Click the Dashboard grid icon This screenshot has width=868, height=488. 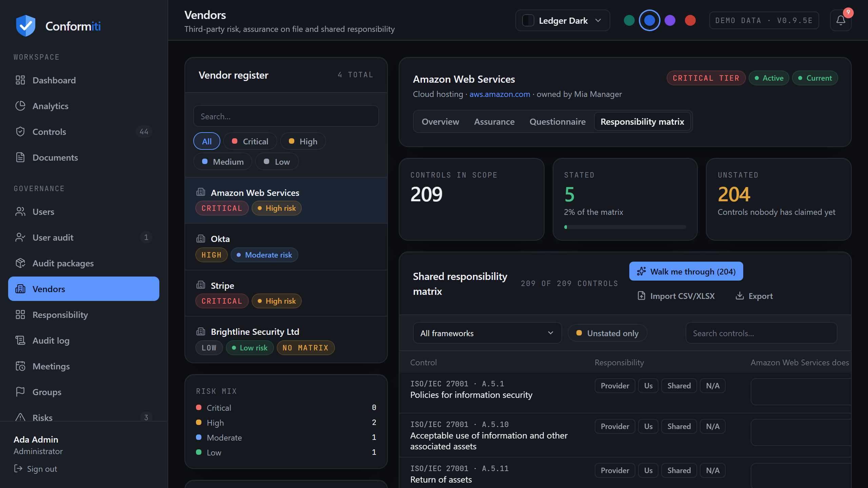click(20, 80)
